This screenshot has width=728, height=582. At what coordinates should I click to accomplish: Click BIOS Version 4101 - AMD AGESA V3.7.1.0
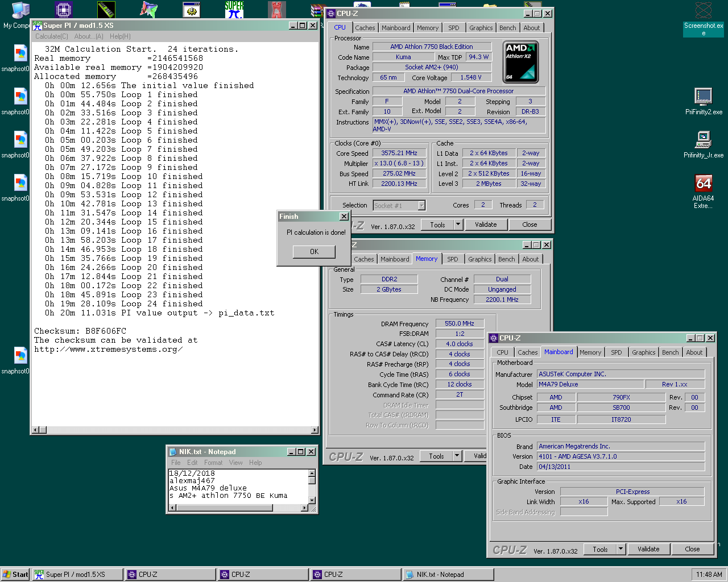(x=621, y=456)
